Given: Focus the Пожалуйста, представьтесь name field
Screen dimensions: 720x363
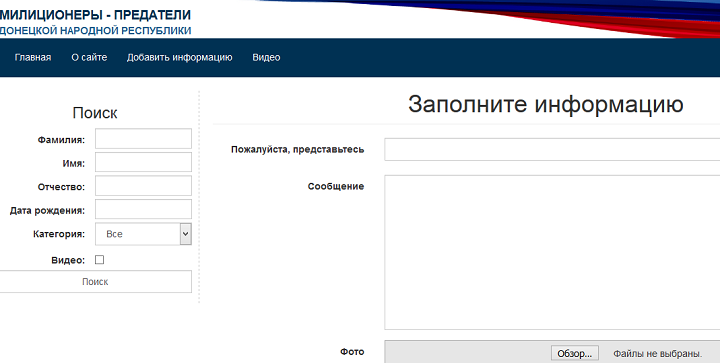Looking at the screenshot, I should [552, 149].
